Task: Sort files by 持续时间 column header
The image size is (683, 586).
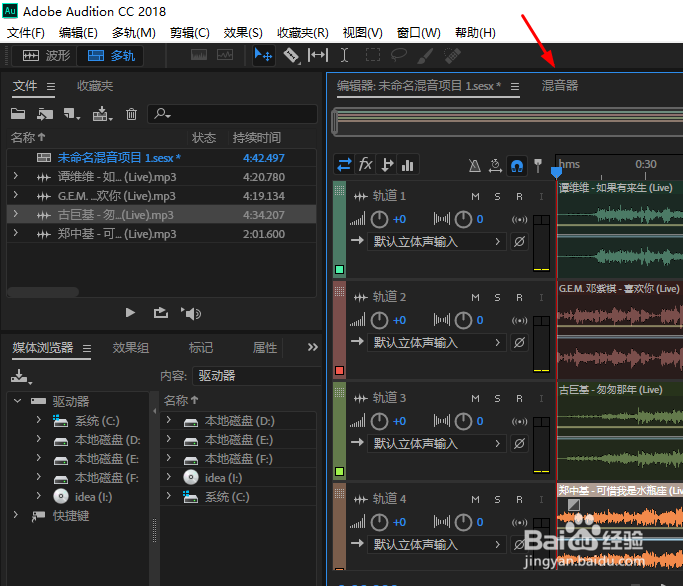Action: (x=257, y=138)
